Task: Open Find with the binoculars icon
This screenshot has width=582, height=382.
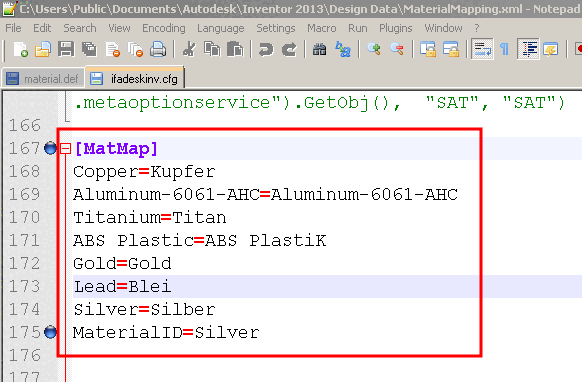Action: [320, 49]
